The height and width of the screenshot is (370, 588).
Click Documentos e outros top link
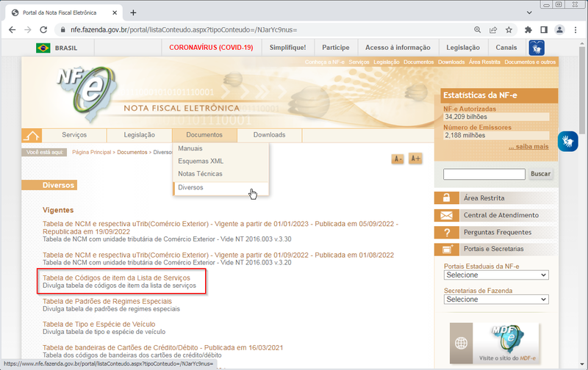click(530, 62)
